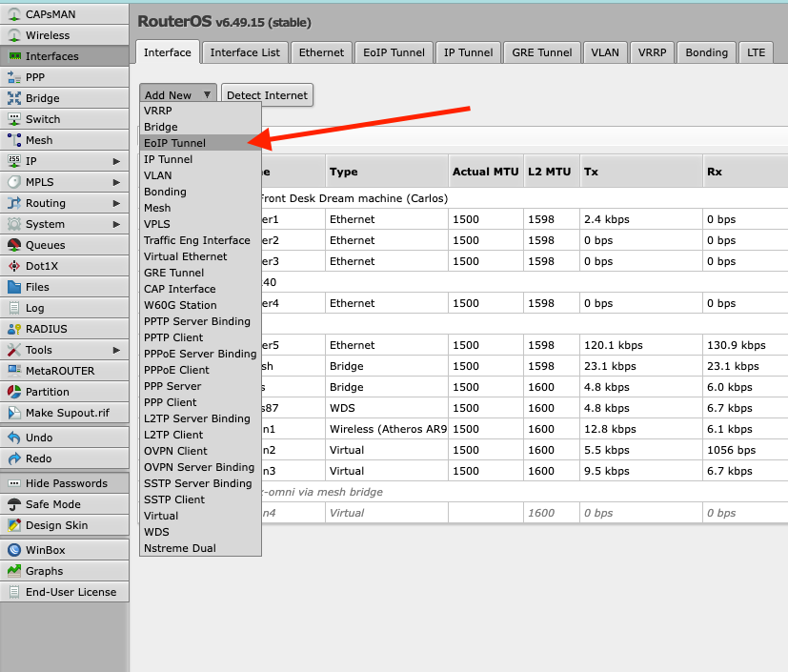Viewport: 788px width, 672px height.
Task: Open the Switch icon in sidebar
Action: tap(14, 119)
